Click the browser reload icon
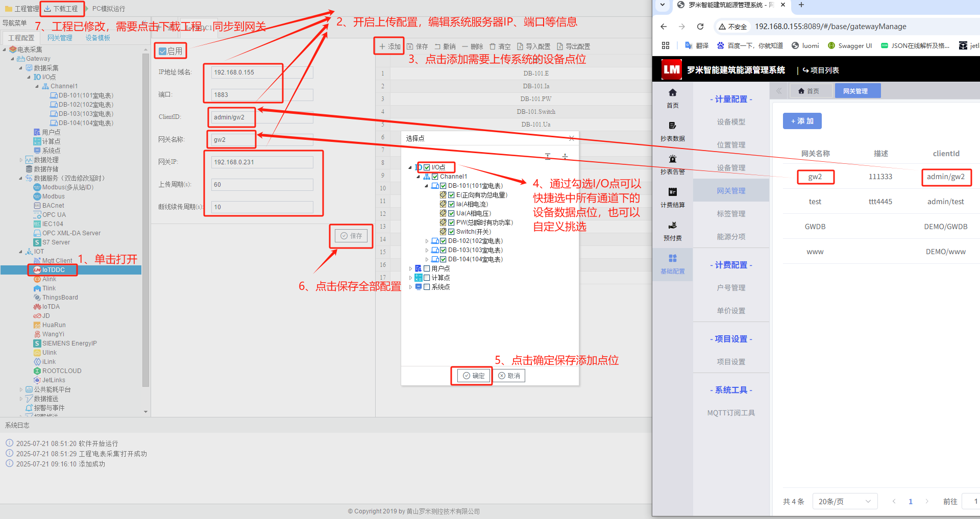 tap(700, 27)
